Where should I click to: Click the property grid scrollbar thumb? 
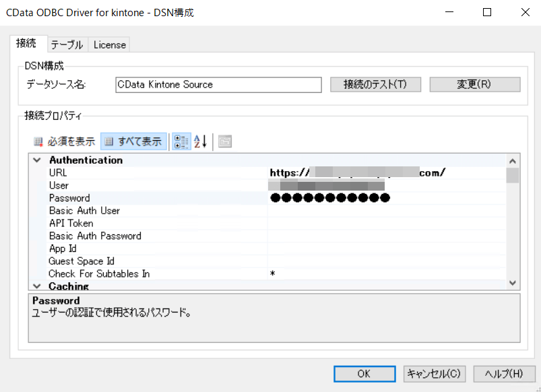(x=513, y=175)
